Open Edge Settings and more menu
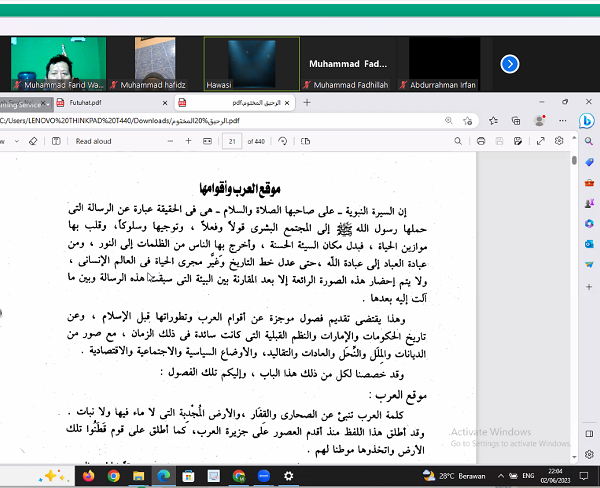 (562, 121)
